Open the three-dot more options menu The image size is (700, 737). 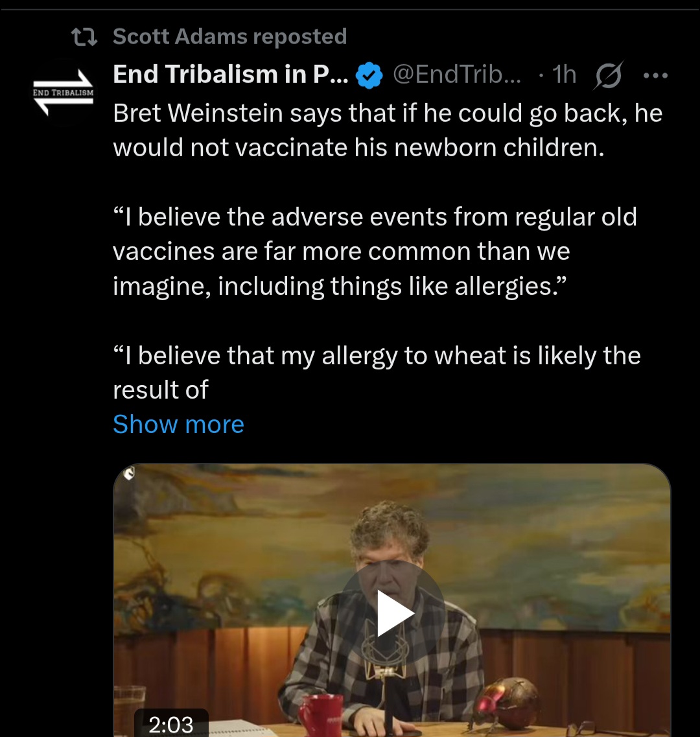[655, 75]
